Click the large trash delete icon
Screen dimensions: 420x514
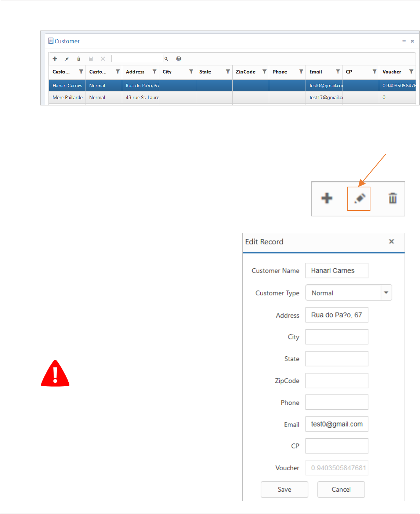392,198
